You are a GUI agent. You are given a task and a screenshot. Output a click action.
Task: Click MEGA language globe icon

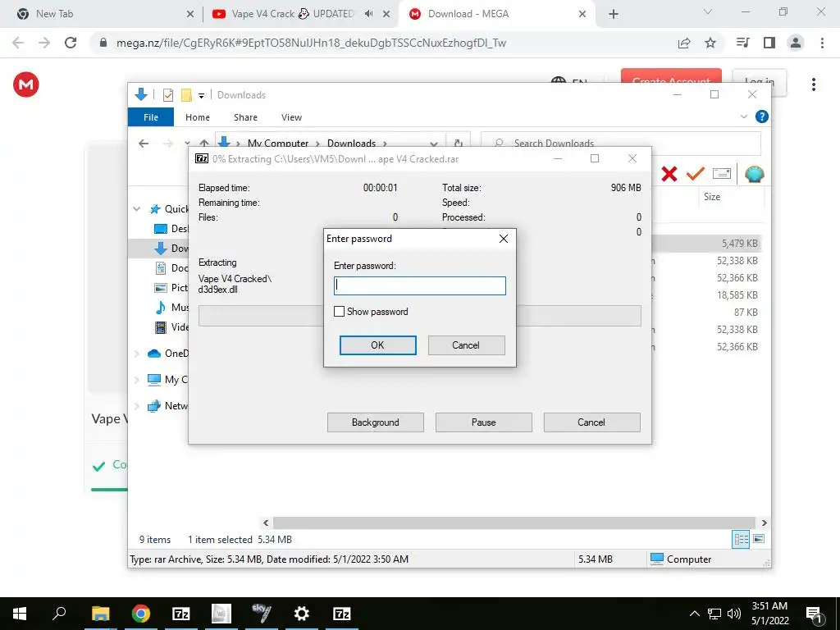point(558,80)
